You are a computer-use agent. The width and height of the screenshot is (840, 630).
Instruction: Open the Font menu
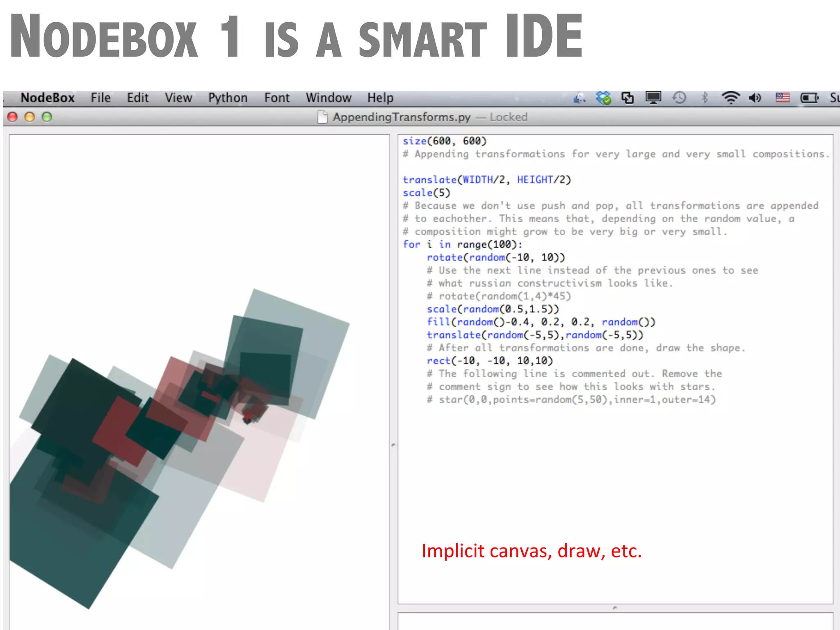coord(277,98)
